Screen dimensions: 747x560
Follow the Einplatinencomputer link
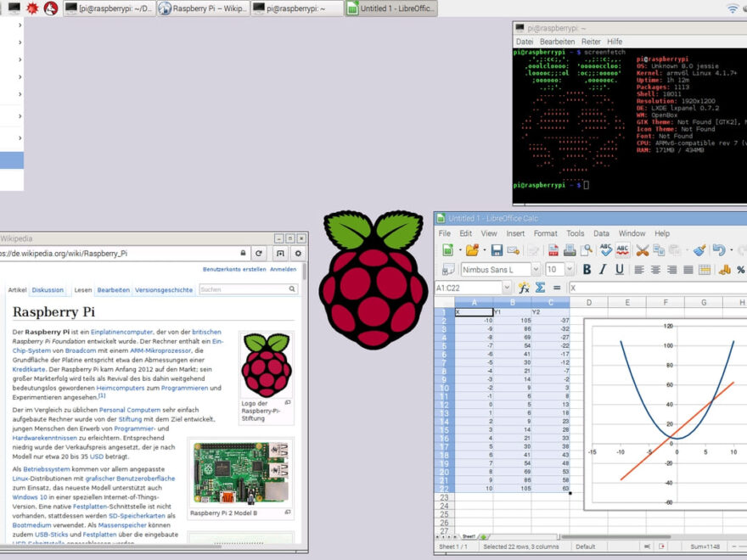(121, 332)
